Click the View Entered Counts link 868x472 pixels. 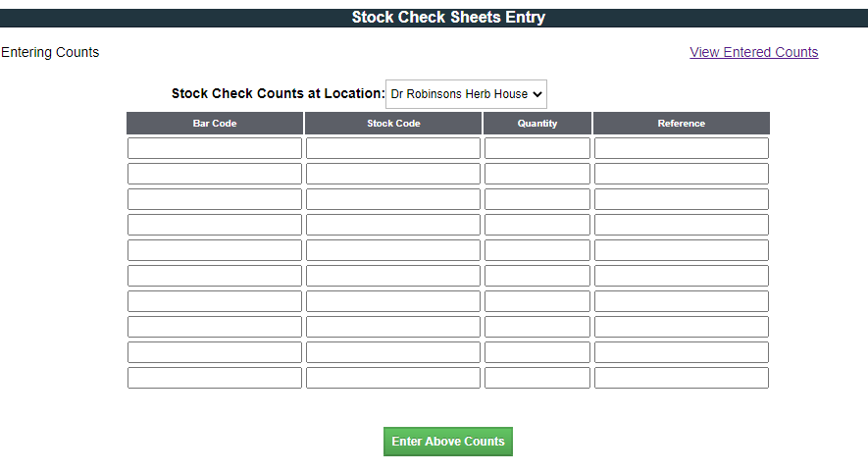pyautogui.click(x=753, y=52)
